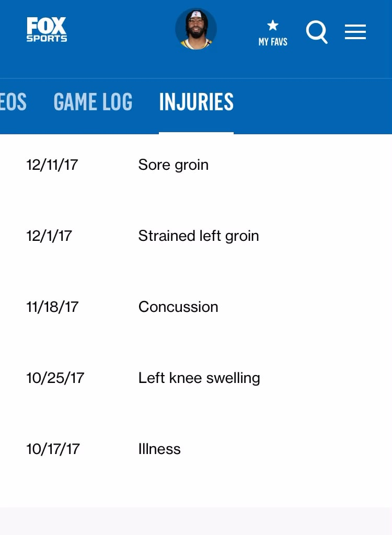Open the Left knee swelling entry
The height and width of the screenshot is (535, 392).
tap(199, 378)
